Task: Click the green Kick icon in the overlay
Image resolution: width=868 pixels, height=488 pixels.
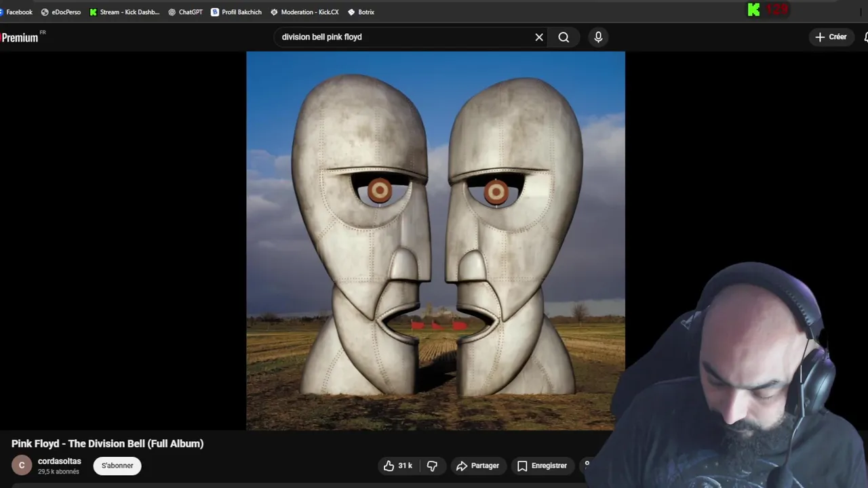Action: [x=753, y=9]
